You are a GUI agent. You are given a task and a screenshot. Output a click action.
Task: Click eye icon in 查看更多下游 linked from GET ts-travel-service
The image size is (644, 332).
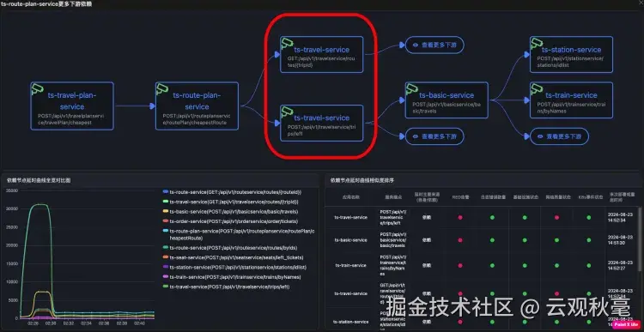(416, 45)
